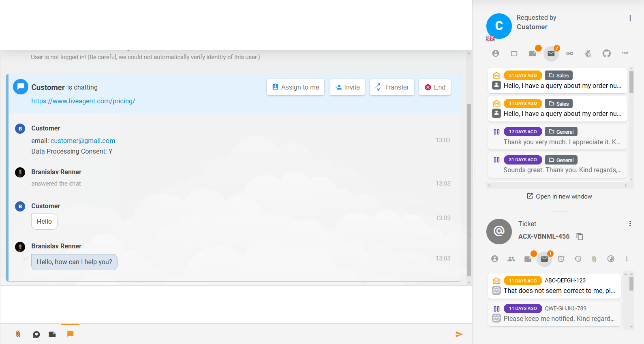Click the CRM icon in customer panel
This screenshot has height=344, width=644.
[x=625, y=53]
